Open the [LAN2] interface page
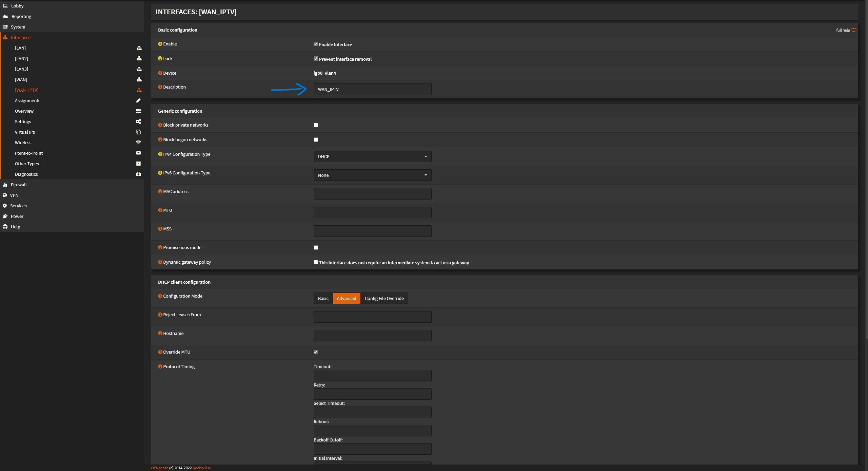 click(x=21, y=58)
